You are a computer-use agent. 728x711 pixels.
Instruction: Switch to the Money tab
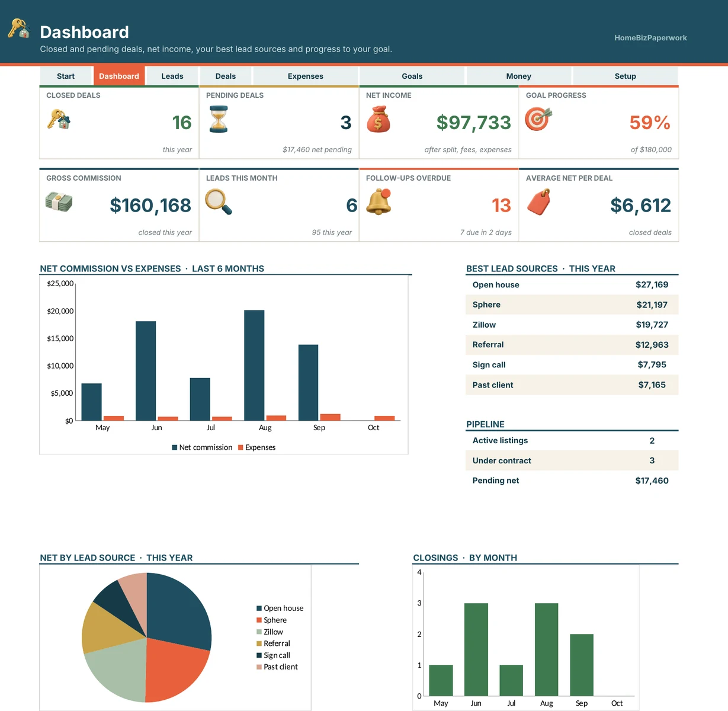(x=519, y=76)
